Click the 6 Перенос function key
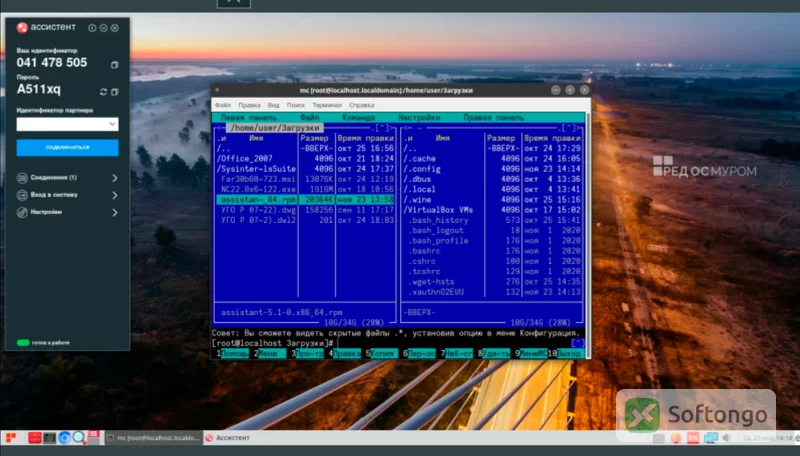Viewport: 800px width, 456px height. coord(419,353)
